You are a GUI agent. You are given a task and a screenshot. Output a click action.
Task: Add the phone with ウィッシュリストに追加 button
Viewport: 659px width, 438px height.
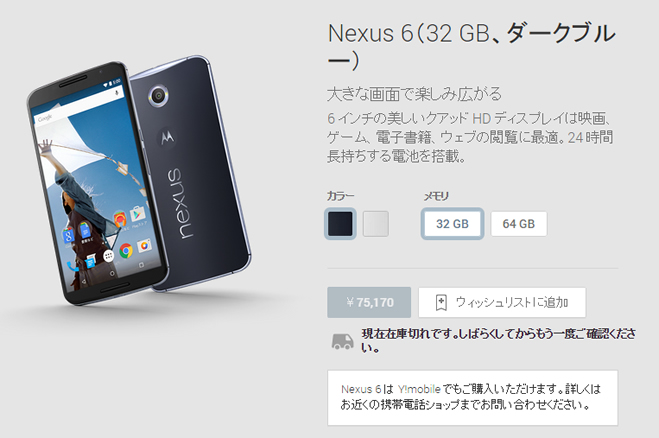pyautogui.click(x=502, y=302)
